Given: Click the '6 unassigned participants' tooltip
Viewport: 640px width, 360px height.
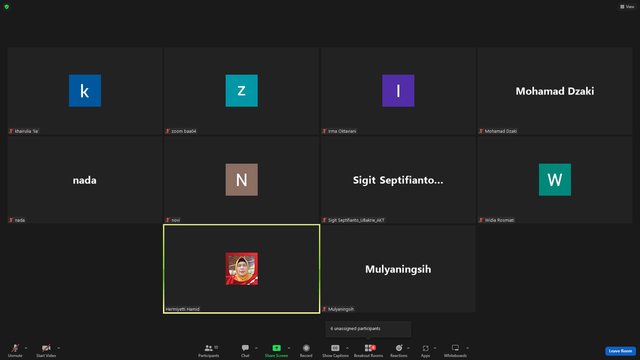Looking at the screenshot, I should tap(368, 329).
